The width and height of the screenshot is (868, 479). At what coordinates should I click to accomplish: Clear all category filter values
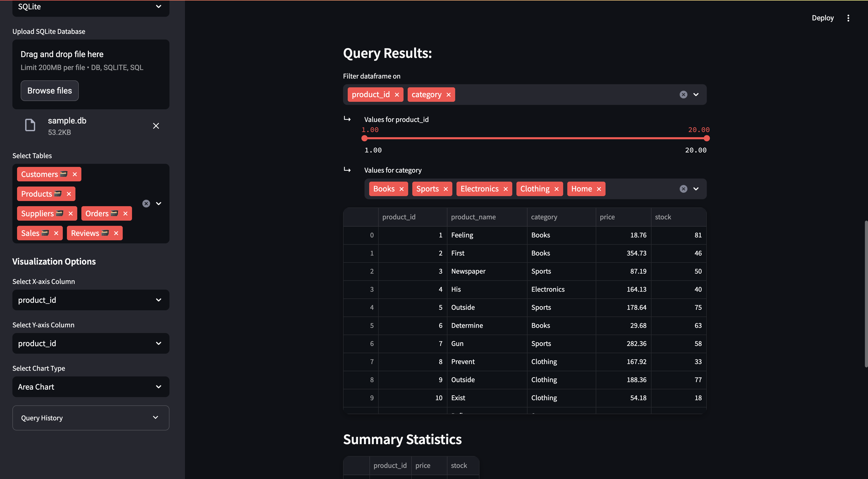[x=683, y=189]
